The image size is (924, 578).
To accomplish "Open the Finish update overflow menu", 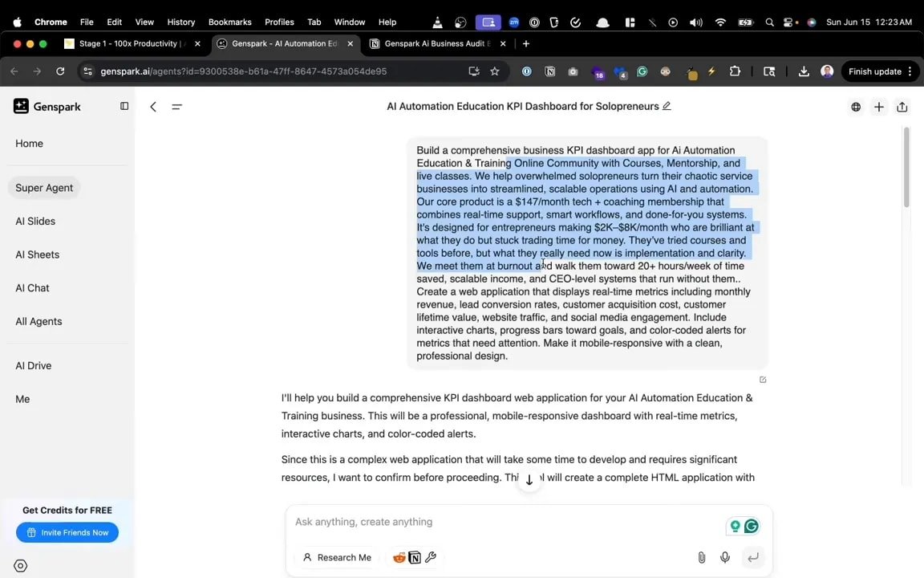I will coord(909,71).
